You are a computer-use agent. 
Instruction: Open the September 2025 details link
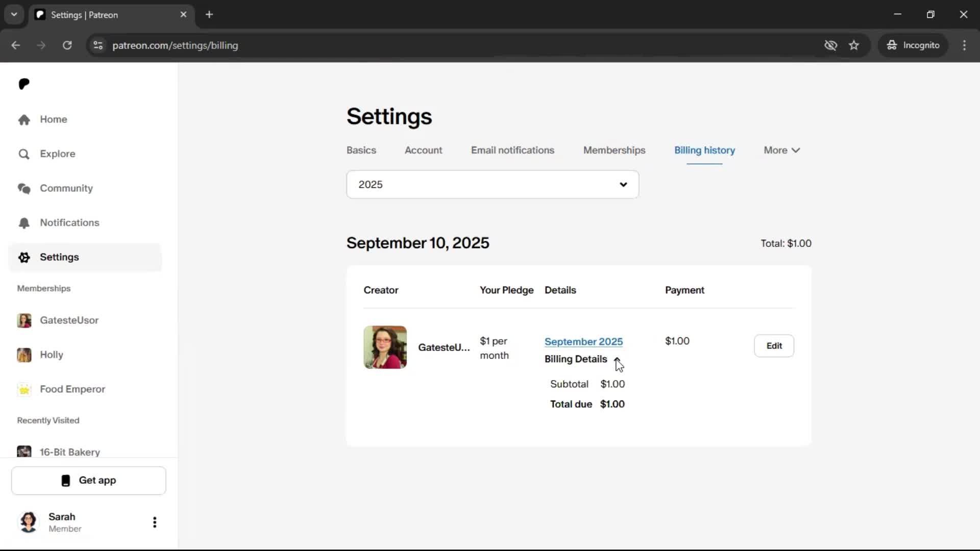(583, 342)
